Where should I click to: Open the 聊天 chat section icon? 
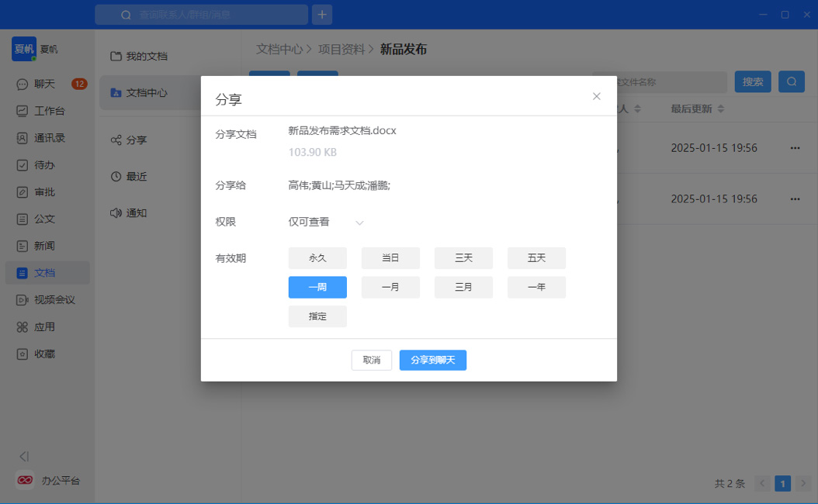[23, 84]
